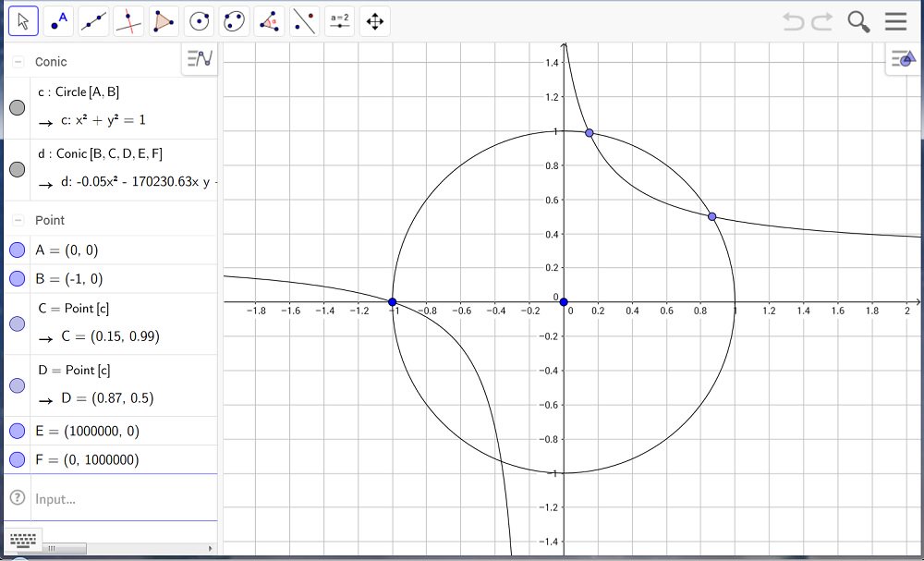Screen dimensions: 924x561
Task: Toggle visibility of point D
Action: pyautogui.click(x=17, y=385)
